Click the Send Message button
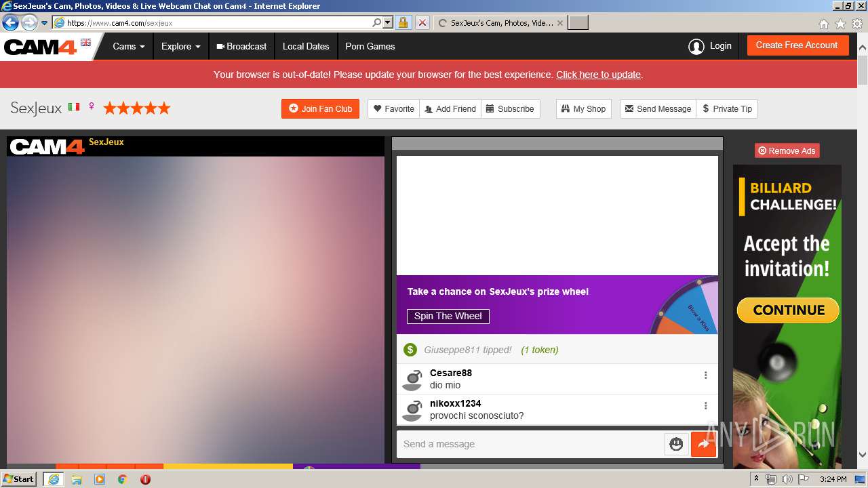868x488 pixels. [x=658, y=108]
